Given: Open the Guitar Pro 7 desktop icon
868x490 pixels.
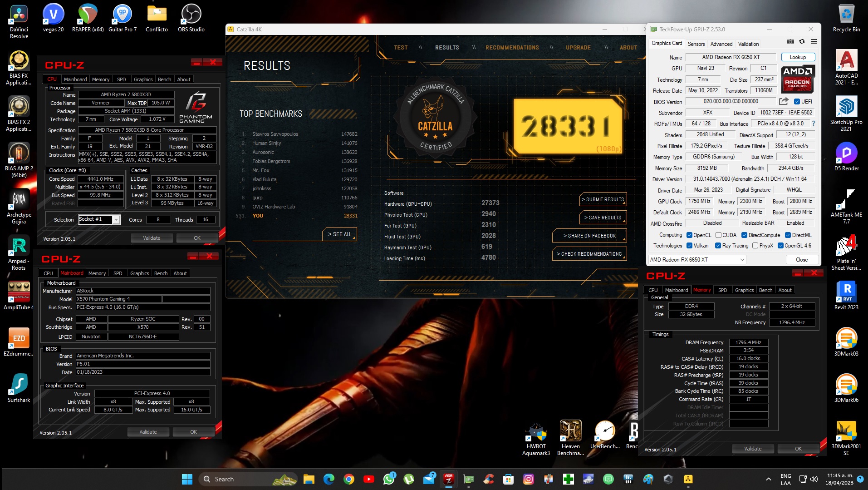Looking at the screenshot, I should click(123, 18).
